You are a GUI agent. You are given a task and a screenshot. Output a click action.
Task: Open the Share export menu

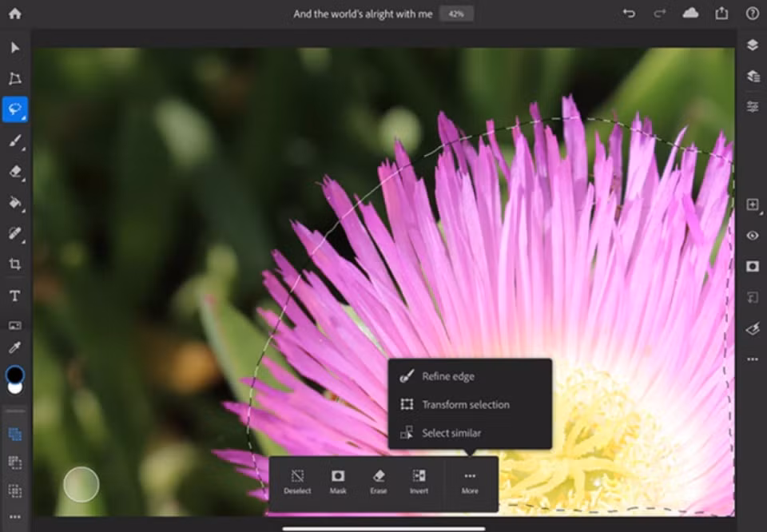pyautogui.click(x=722, y=14)
